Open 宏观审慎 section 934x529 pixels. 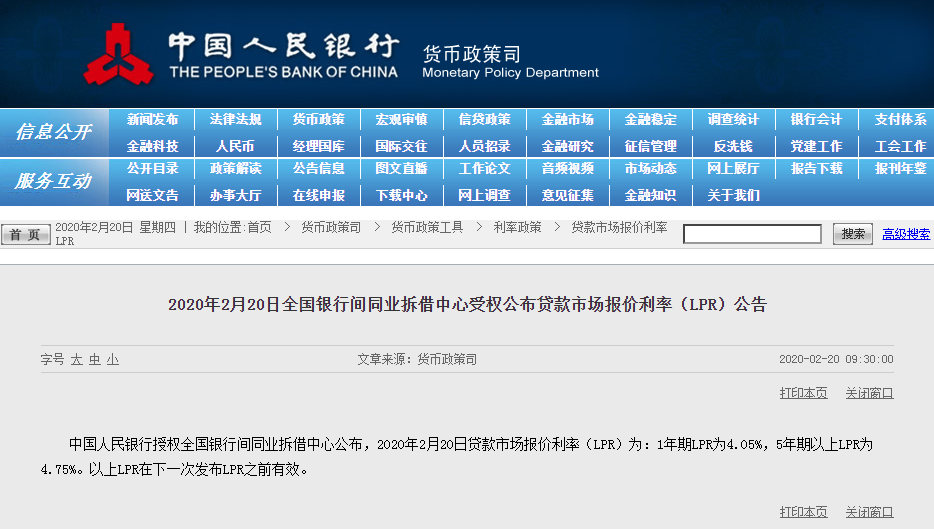pyautogui.click(x=401, y=120)
